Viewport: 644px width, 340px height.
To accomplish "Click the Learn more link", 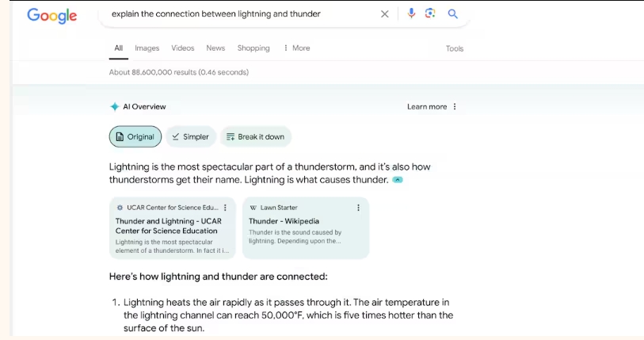I will [x=427, y=107].
